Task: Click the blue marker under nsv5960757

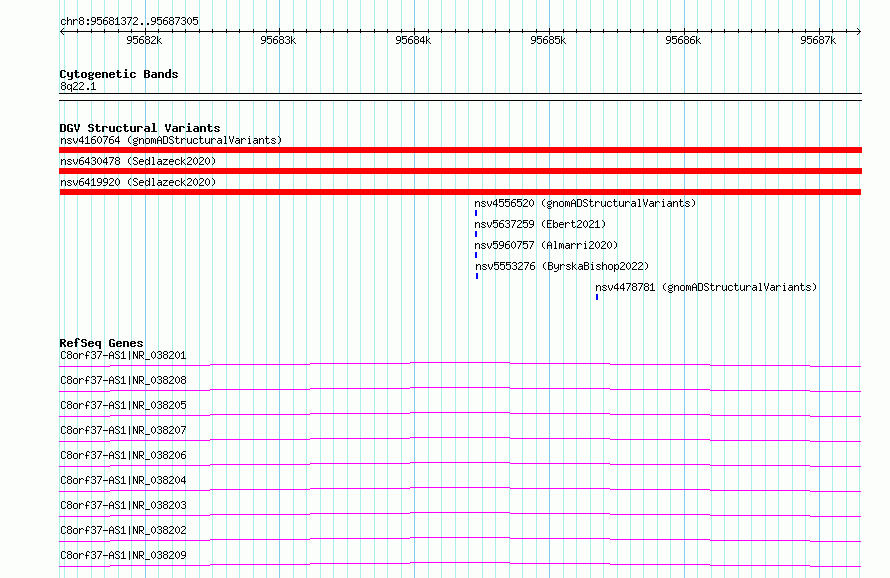Action: (x=476, y=255)
